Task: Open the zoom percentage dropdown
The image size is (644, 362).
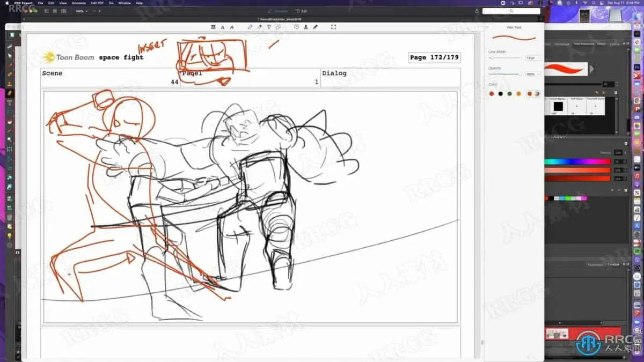Action: [x=80, y=11]
